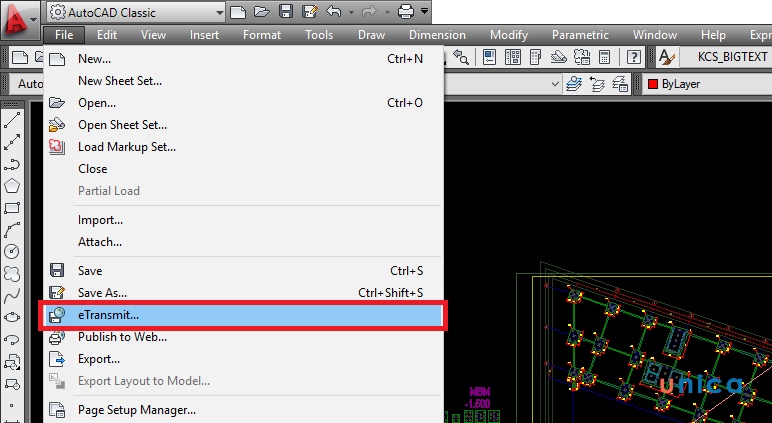Open the Format menu

tap(262, 35)
